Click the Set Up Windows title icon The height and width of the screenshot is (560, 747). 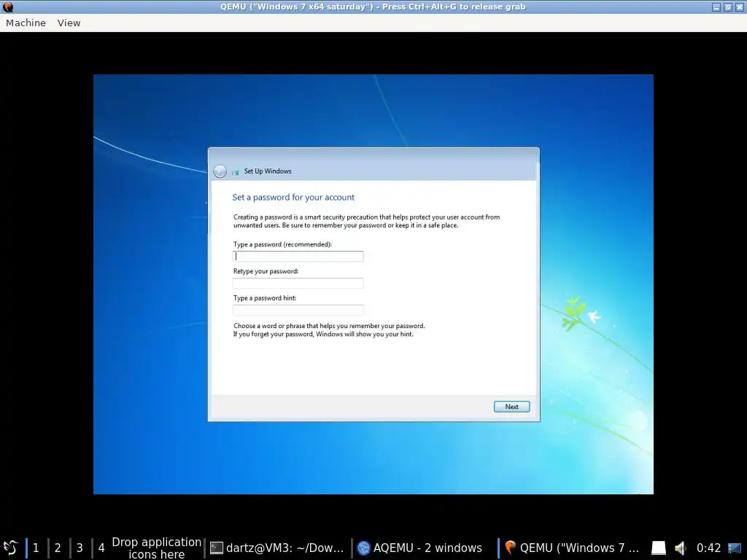[236, 172]
